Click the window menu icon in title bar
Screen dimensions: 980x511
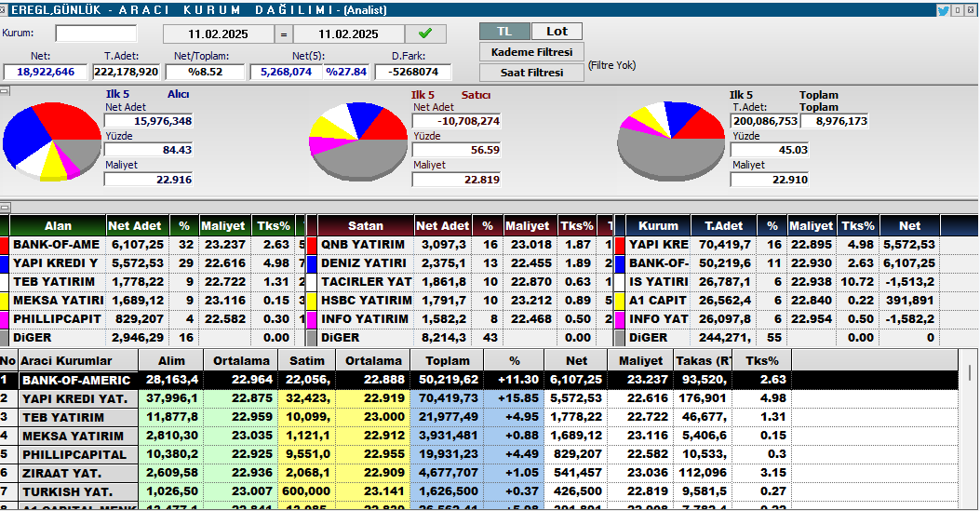click(5, 10)
